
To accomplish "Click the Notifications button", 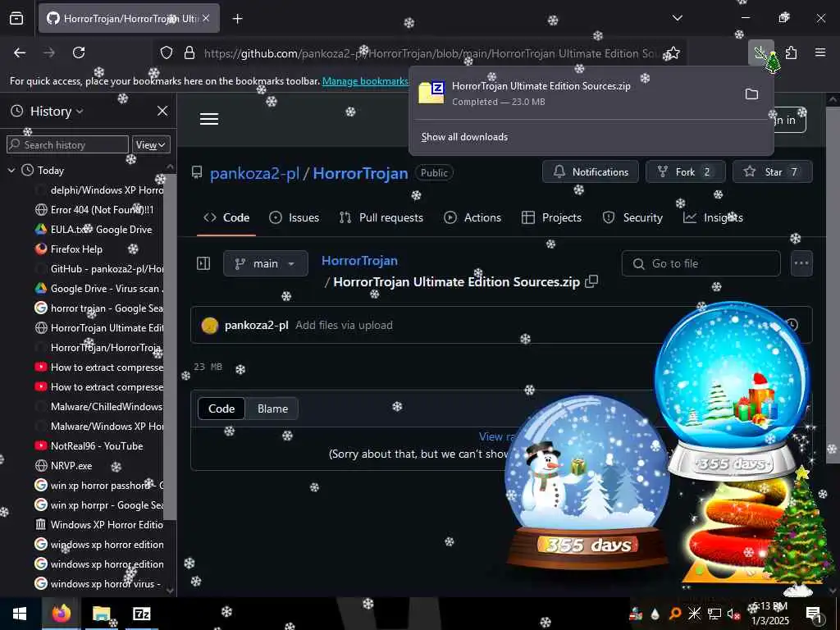I will pyautogui.click(x=591, y=172).
